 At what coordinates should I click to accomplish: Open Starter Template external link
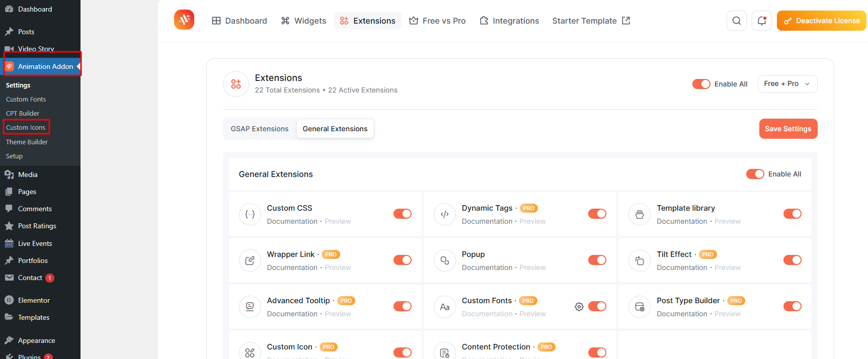(591, 21)
